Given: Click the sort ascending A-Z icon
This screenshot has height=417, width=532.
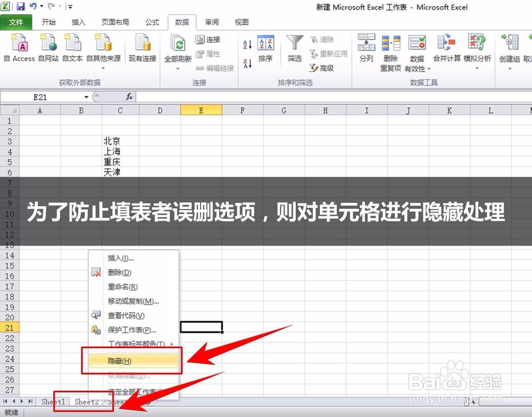Looking at the screenshot, I should click(x=247, y=44).
